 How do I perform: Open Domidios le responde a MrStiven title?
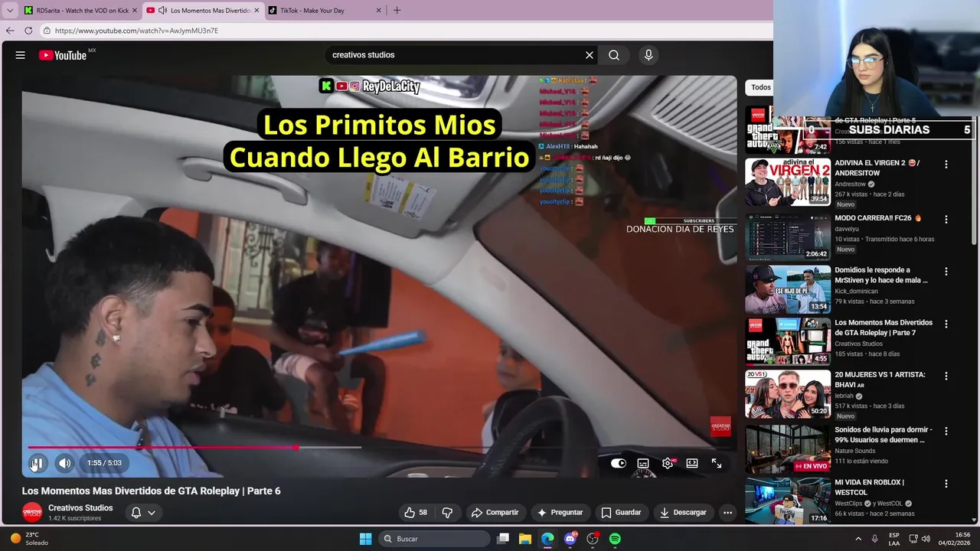(x=881, y=275)
